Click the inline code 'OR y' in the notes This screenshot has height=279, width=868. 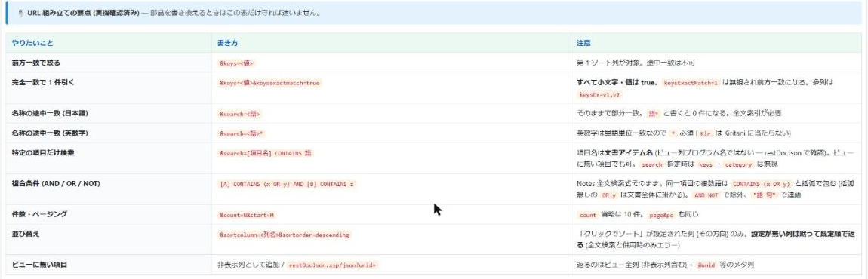click(x=609, y=195)
